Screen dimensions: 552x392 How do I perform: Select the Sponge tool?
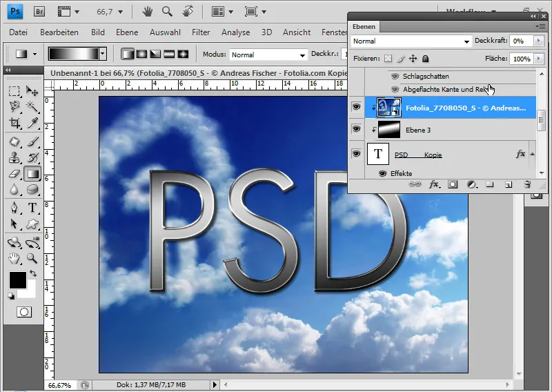pos(32,190)
